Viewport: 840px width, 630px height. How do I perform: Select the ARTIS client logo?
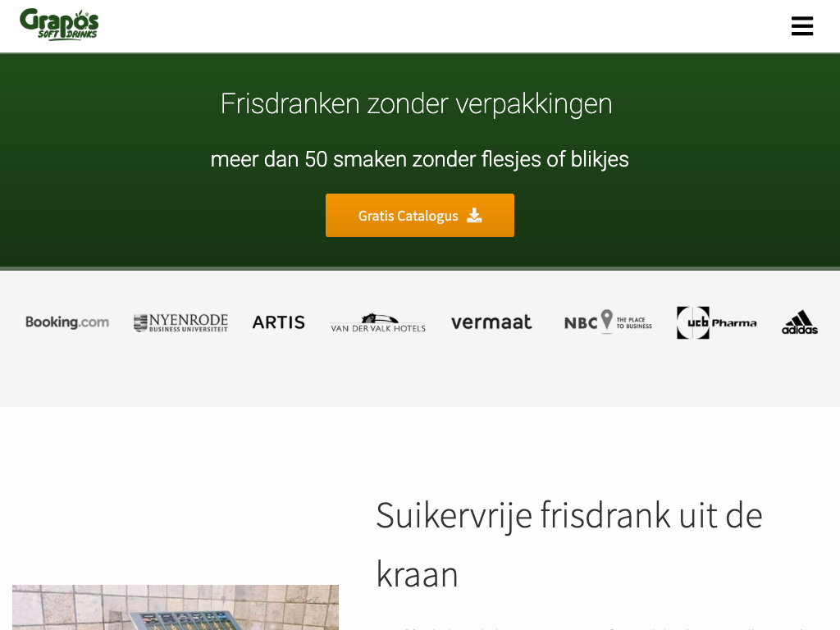click(279, 322)
